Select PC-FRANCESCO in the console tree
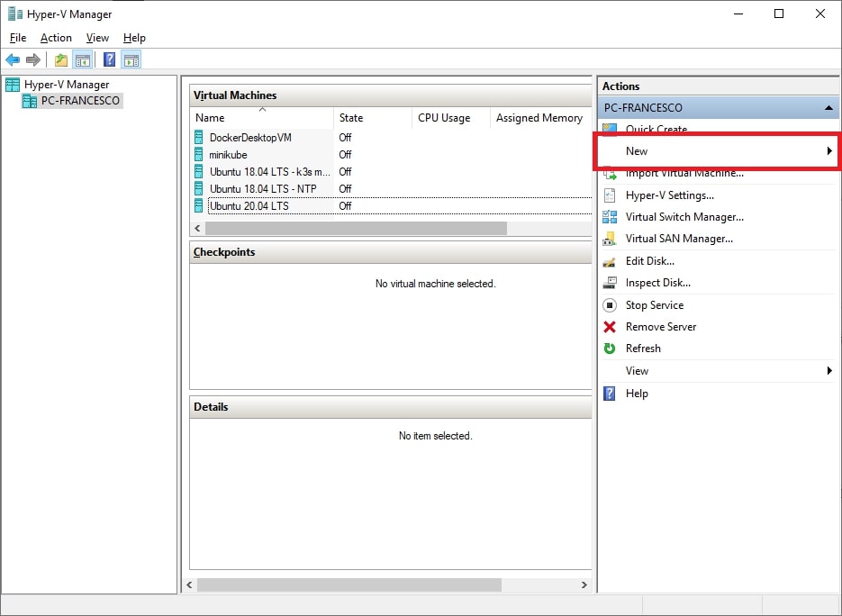The width and height of the screenshot is (842, 616). click(x=80, y=101)
